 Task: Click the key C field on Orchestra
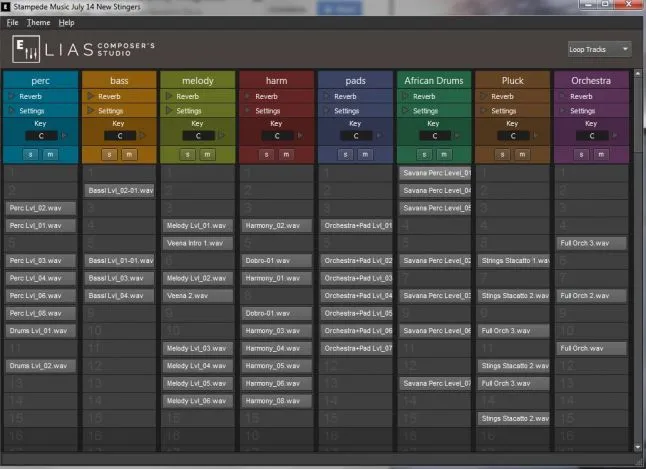[592, 136]
